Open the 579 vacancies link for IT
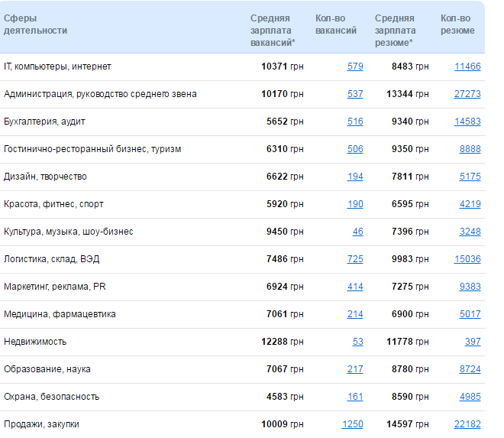The width and height of the screenshot is (504, 438). 355,67
